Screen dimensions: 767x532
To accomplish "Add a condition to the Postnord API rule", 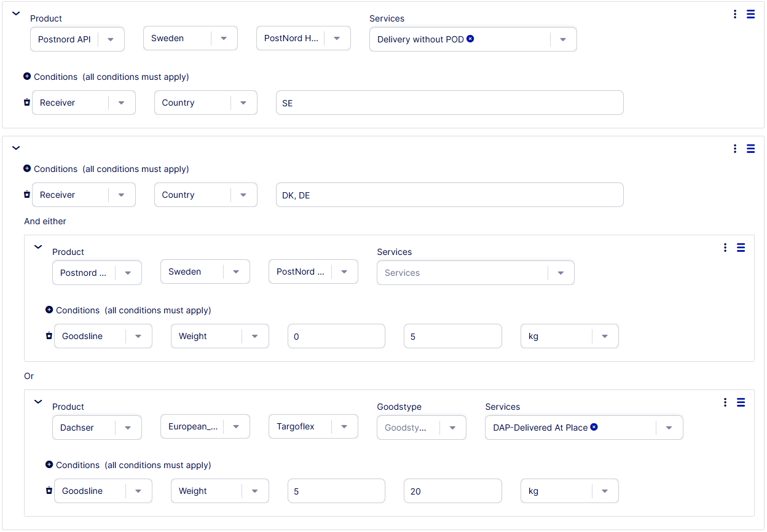I will 27,77.
